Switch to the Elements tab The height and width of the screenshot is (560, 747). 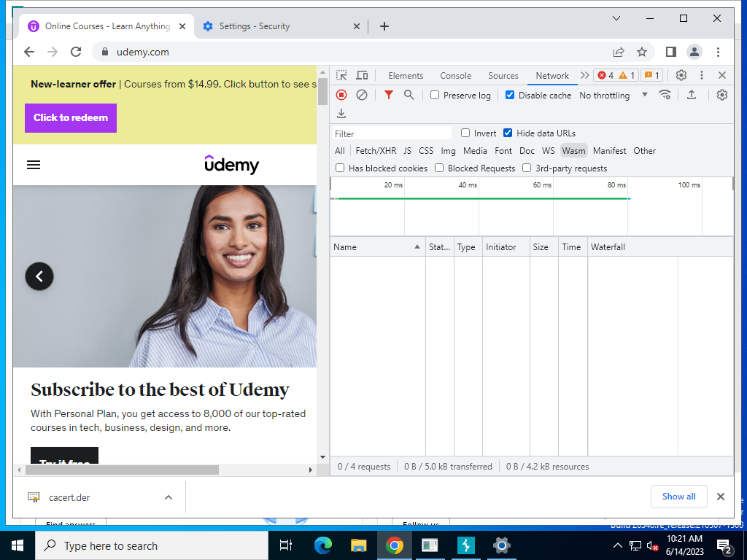(406, 75)
